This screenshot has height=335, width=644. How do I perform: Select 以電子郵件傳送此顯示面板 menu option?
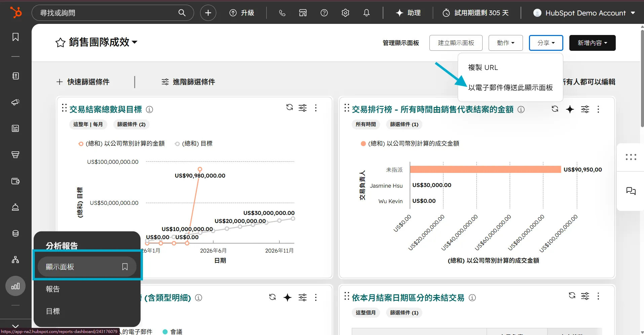pos(510,88)
